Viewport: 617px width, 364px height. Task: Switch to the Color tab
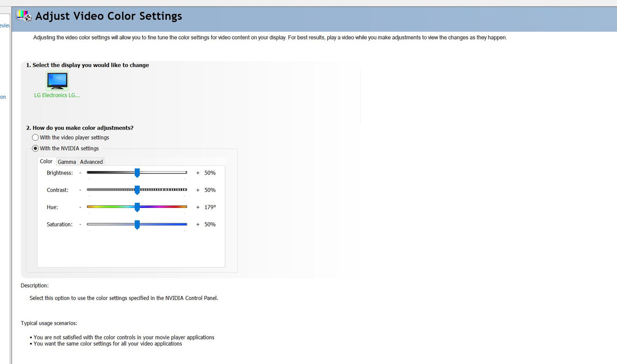point(46,162)
